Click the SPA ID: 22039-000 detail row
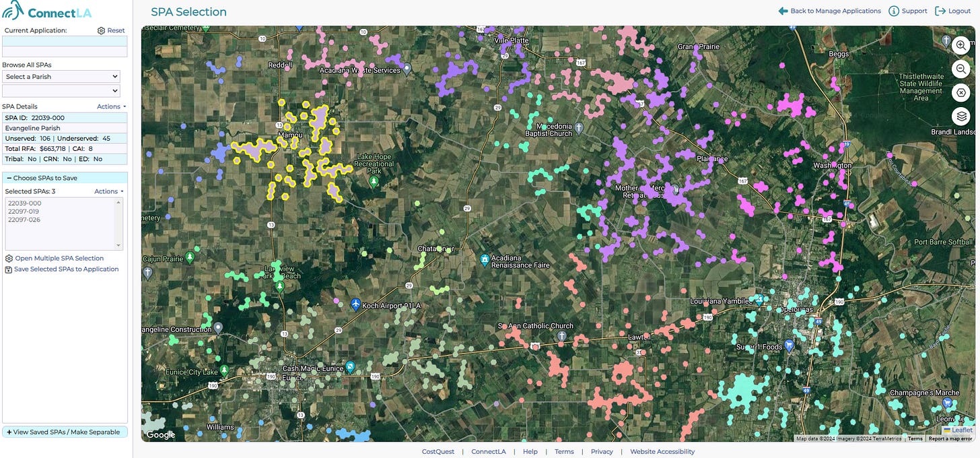This screenshot has width=980, height=458. 65,118
